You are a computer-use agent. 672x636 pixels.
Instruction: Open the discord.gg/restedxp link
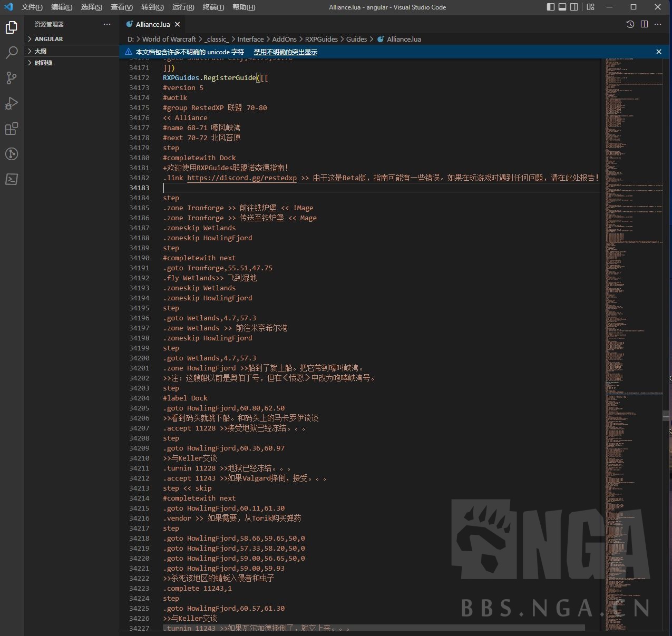pyautogui.click(x=242, y=178)
